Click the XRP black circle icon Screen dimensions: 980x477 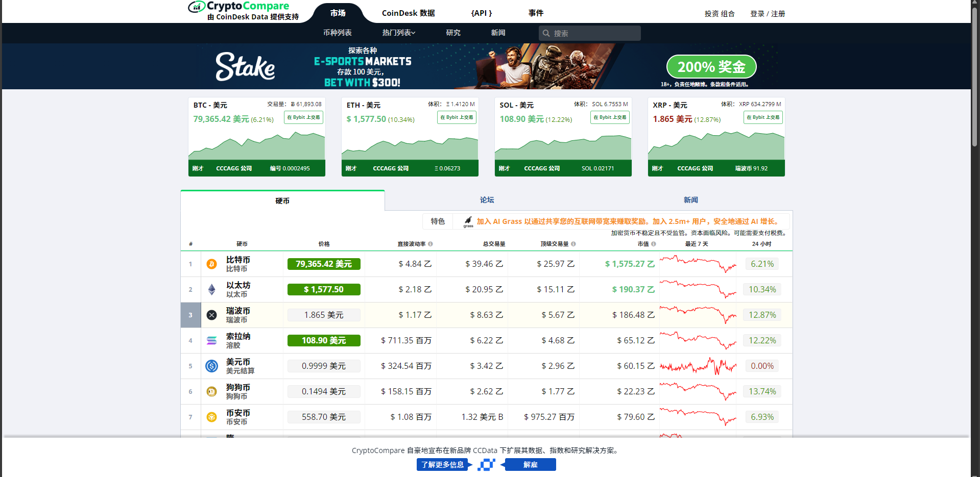click(211, 315)
